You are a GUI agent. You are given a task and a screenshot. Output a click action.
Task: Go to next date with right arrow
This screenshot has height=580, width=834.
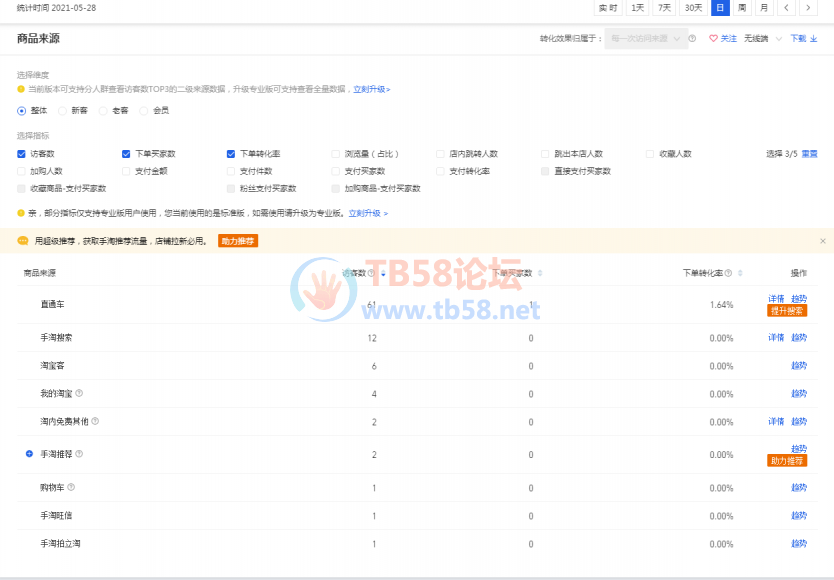click(x=809, y=8)
